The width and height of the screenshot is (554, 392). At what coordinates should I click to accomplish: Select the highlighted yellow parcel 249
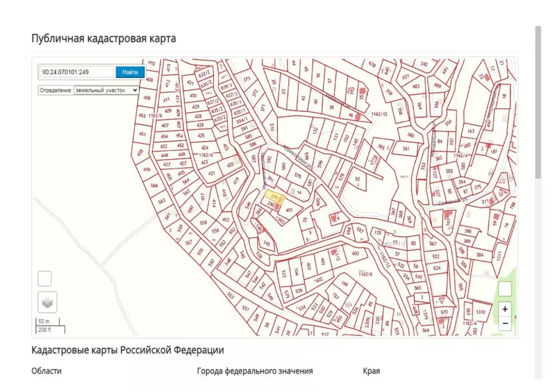click(274, 195)
